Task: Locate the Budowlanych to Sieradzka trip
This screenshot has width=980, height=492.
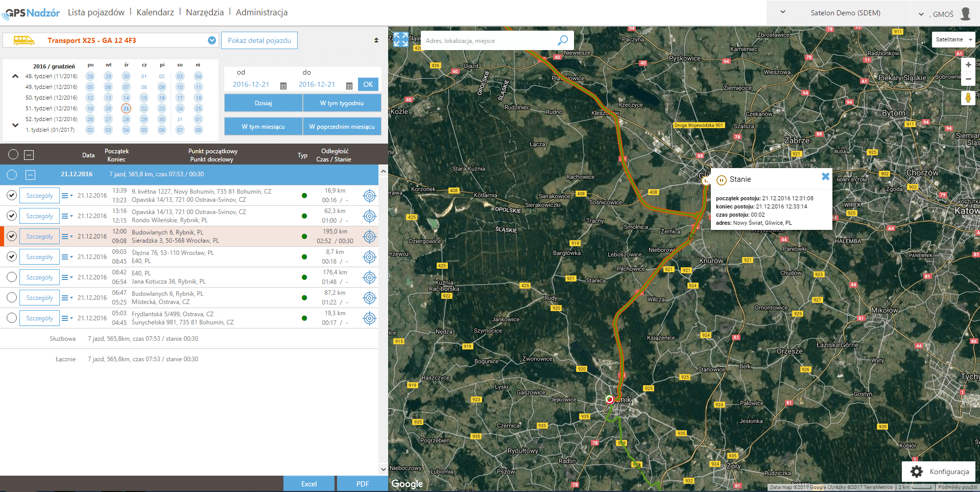Action: point(369,237)
